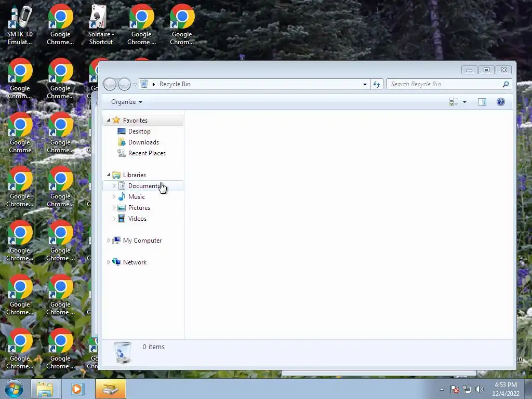Click the active yellow taskbar program button
532x399 pixels.
[x=111, y=389]
